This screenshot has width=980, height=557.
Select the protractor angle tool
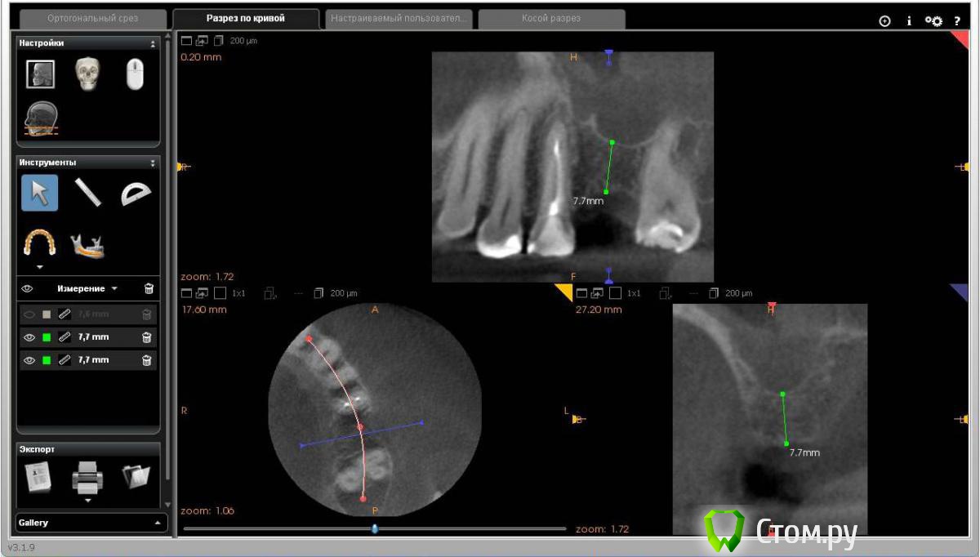coord(136,193)
